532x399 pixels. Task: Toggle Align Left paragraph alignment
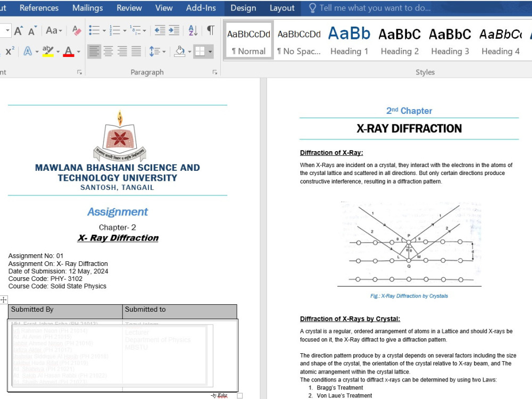click(x=94, y=51)
